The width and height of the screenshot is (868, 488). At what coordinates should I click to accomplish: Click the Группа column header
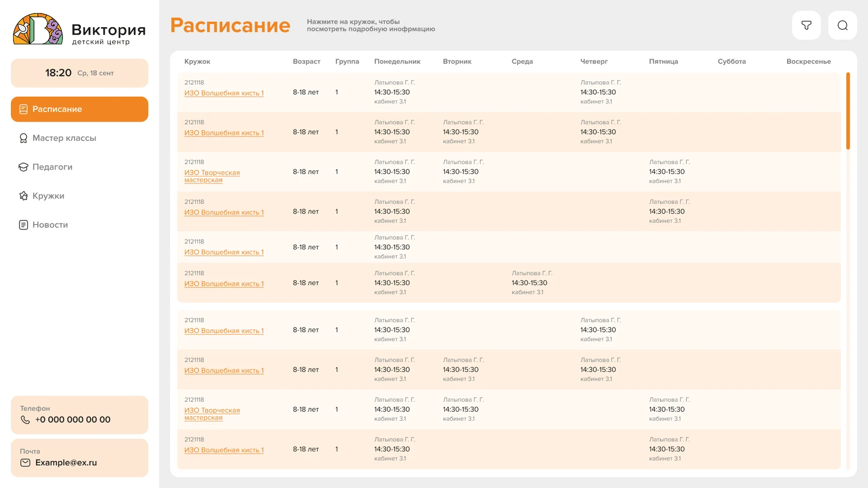tap(347, 62)
